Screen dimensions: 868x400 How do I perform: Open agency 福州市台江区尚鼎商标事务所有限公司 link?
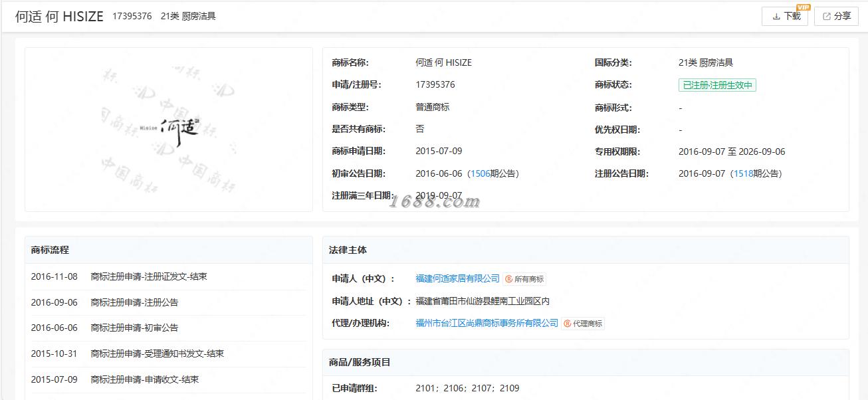[487, 323]
